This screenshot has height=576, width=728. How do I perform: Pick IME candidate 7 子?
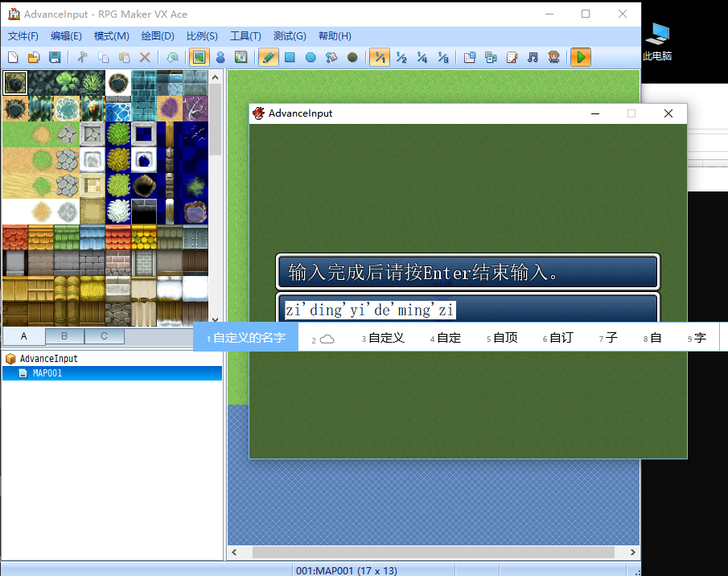[608, 338]
